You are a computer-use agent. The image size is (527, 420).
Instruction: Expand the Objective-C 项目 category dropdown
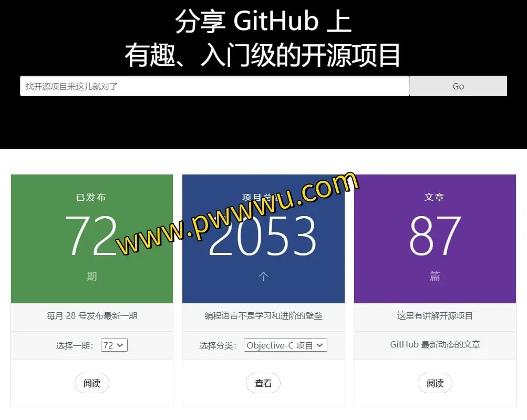click(285, 345)
